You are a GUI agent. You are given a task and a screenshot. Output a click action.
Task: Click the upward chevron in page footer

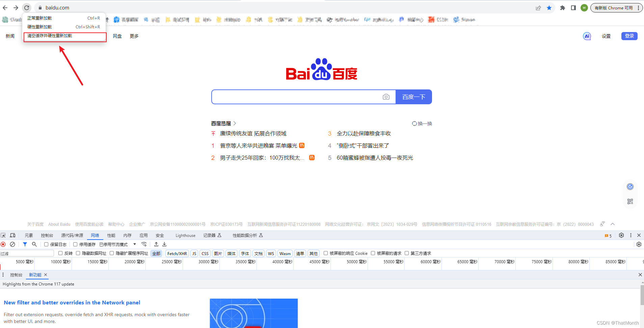click(613, 224)
